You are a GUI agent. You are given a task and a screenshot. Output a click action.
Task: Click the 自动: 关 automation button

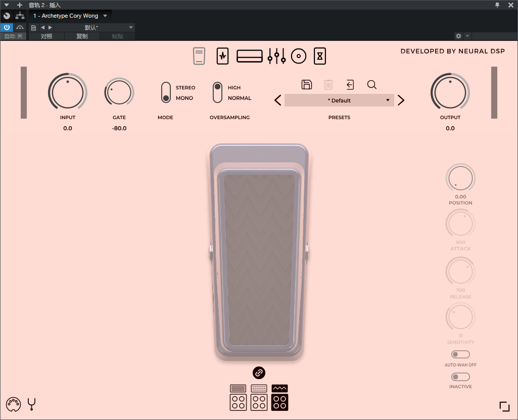click(14, 36)
